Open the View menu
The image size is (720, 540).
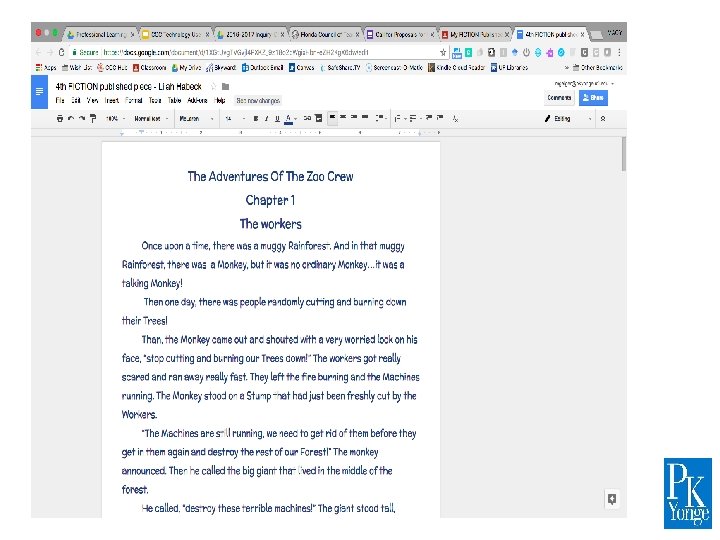[92, 101]
